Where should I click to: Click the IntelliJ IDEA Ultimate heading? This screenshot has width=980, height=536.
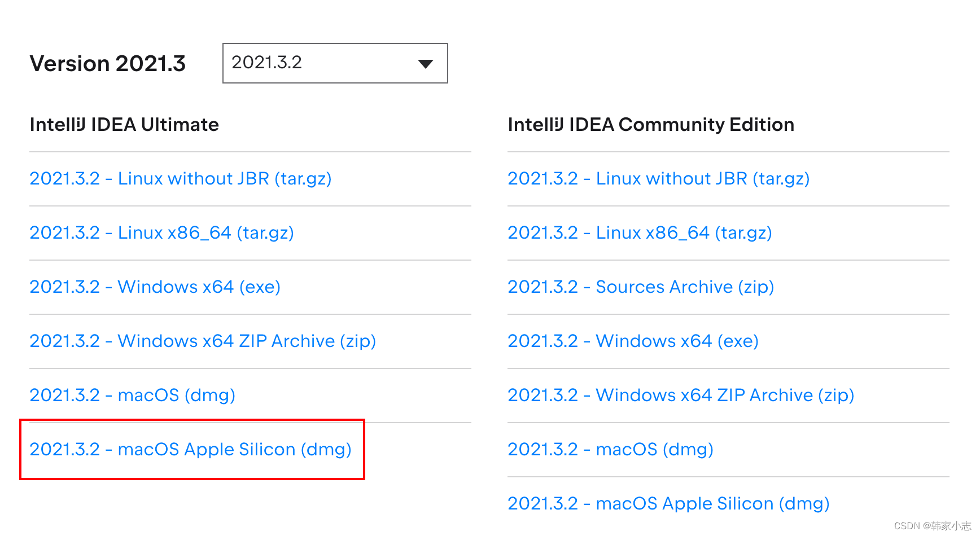[x=124, y=125]
